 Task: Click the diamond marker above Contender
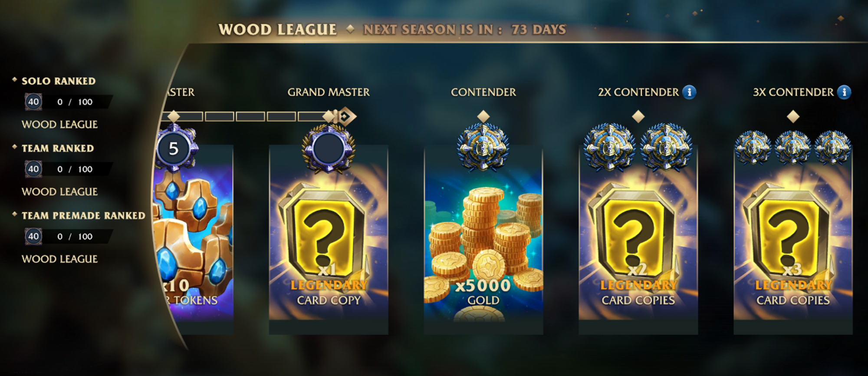[x=483, y=116]
